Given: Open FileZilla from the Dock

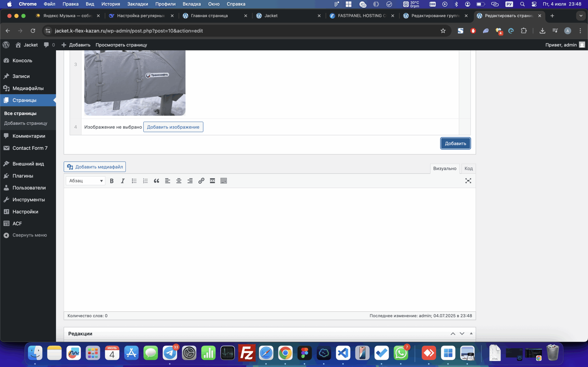Looking at the screenshot, I should click(x=247, y=353).
